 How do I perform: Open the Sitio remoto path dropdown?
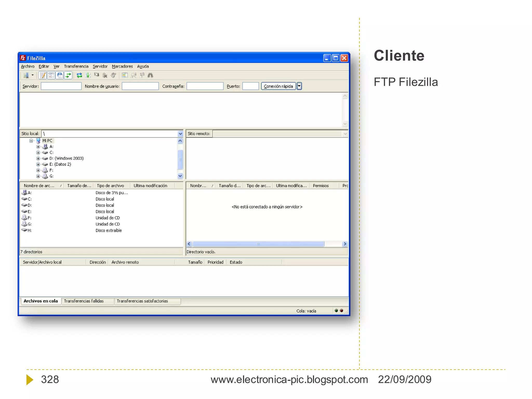click(x=345, y=134)
